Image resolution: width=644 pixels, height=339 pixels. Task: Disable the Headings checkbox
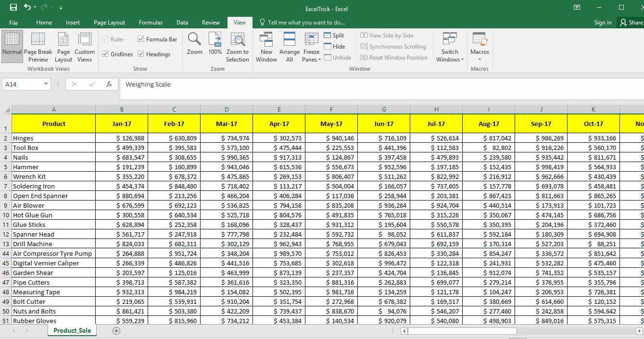tap(141, 54)
